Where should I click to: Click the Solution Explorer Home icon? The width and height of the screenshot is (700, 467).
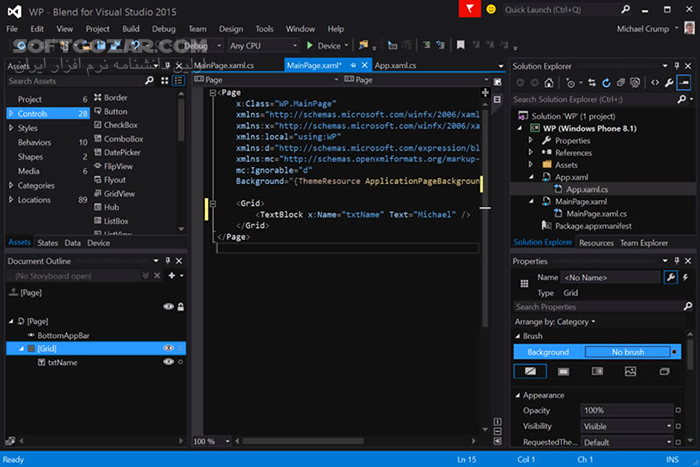(x=549, y=83)
